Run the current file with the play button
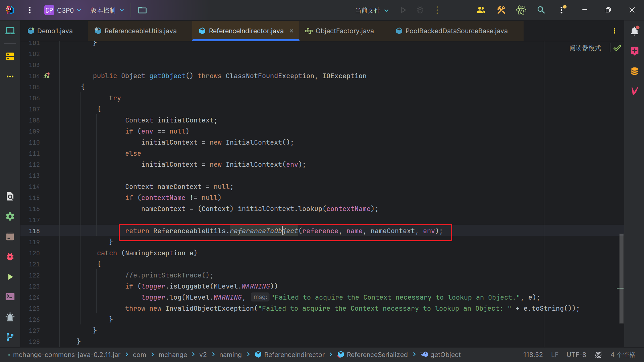Image resolution: width=644 pixels, height=362 pixels. click(404, 10)
